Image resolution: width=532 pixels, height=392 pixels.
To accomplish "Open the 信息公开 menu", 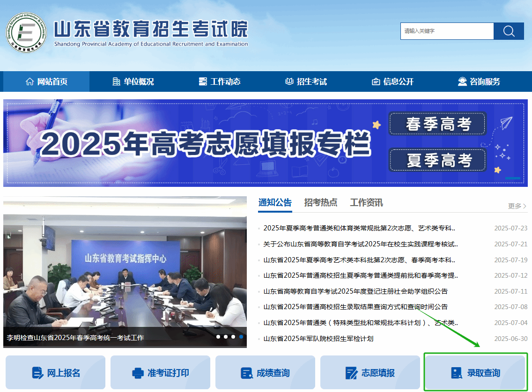I will (392, 81).
